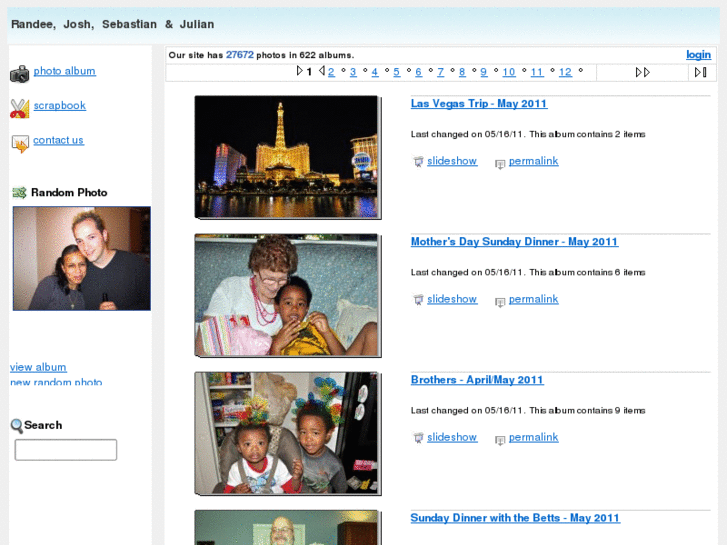
Task: Click permalink icon for Las Vegas Trip album
Action: click(x=500, y=164)
